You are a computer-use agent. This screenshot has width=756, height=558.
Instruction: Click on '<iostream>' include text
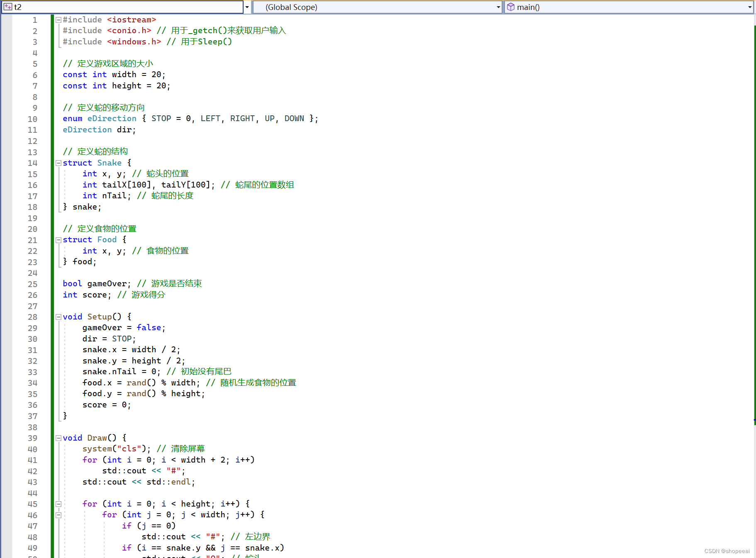click(x=132, y=20)
